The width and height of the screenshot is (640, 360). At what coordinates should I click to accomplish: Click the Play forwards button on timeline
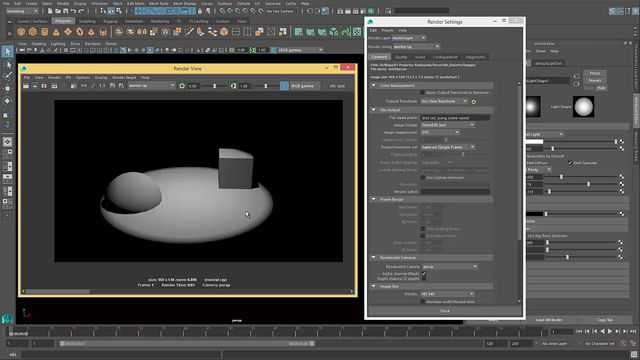610,331
